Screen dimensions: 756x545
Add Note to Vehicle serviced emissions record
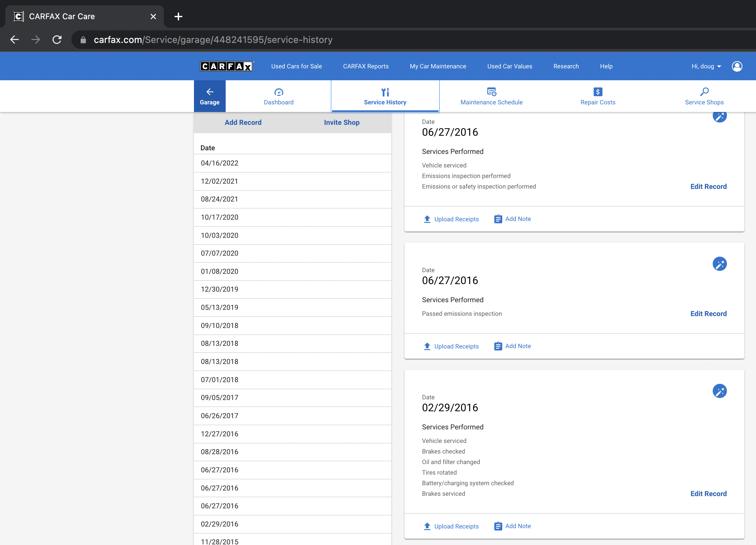pyautogui.click(x=512, y=219)
